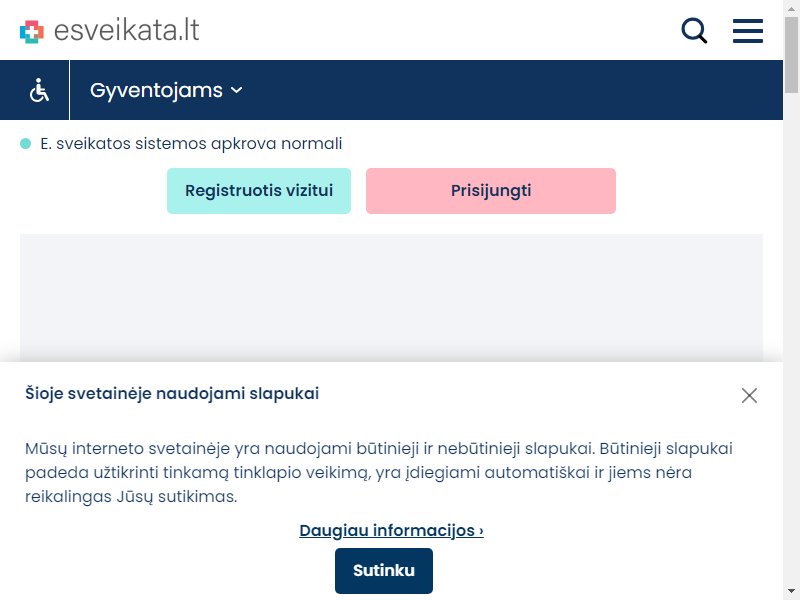Click the scrollbar up arrow
This screenshot has width=800, height=600.
pos(791,8)
